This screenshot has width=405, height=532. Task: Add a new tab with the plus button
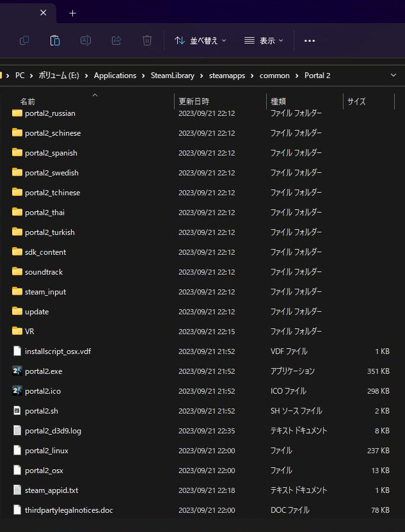pos(72,13)
